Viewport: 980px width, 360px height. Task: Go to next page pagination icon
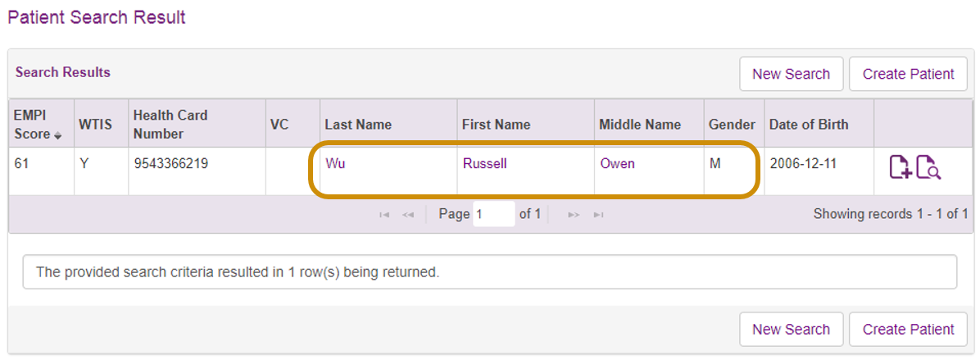tap(573, 215)
